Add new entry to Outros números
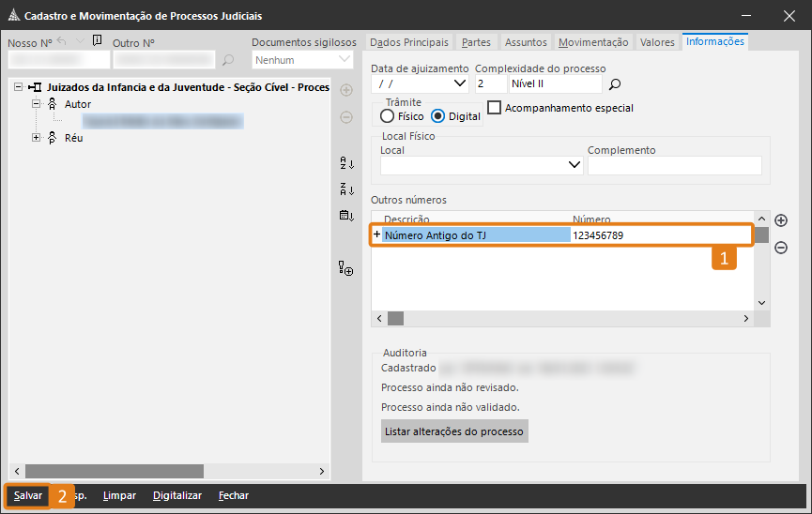This screenshot has width=812, height=514. click(x=780, y=221)
